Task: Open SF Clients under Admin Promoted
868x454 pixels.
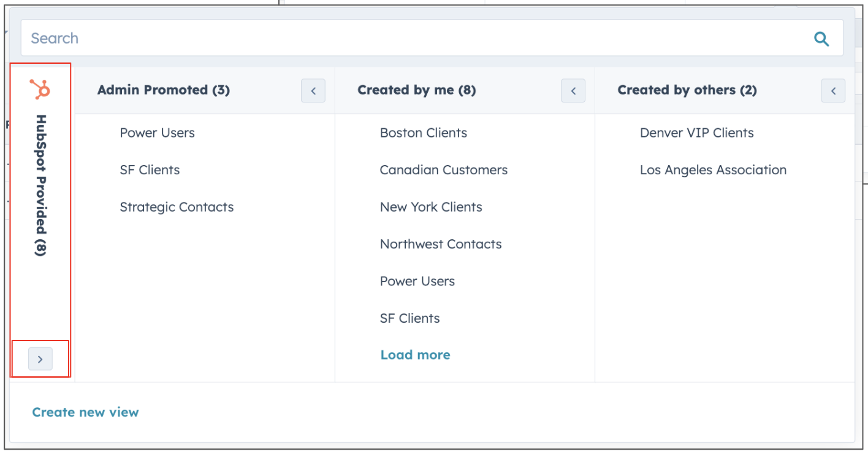Action: [150, 170]
